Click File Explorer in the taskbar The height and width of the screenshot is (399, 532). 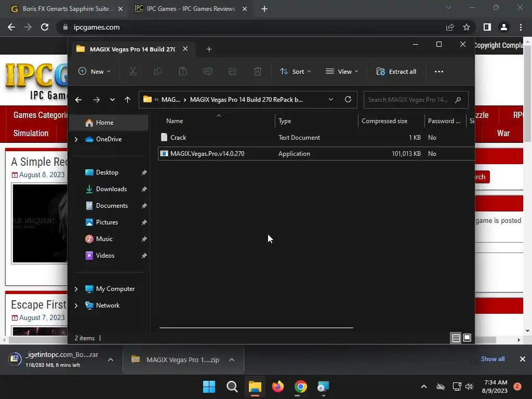tap(255, 387)
